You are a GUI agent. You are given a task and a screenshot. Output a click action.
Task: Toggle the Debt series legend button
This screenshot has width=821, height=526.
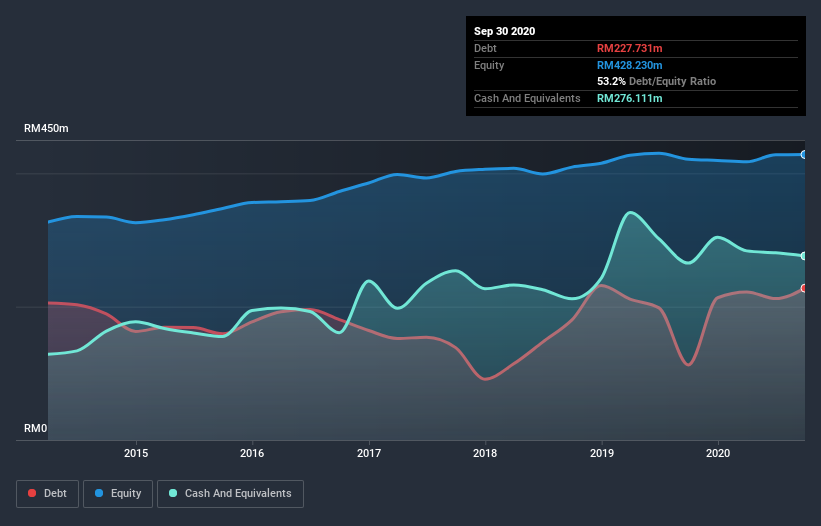(x=48, y=494)
